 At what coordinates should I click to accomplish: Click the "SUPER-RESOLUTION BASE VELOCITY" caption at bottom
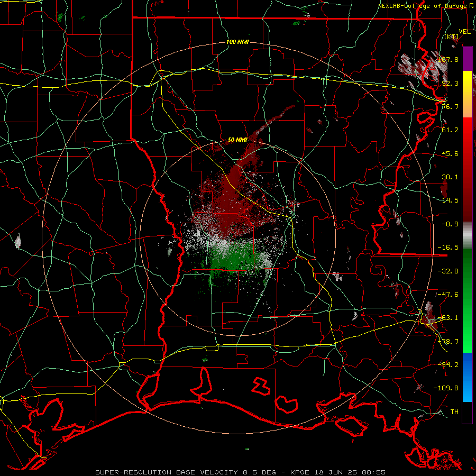[167, 472]
